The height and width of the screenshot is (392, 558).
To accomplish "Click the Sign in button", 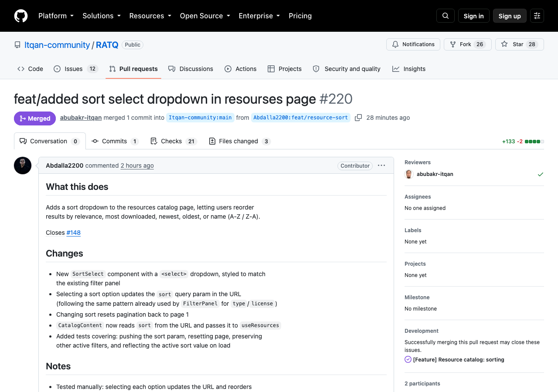I will click(474, 16).
